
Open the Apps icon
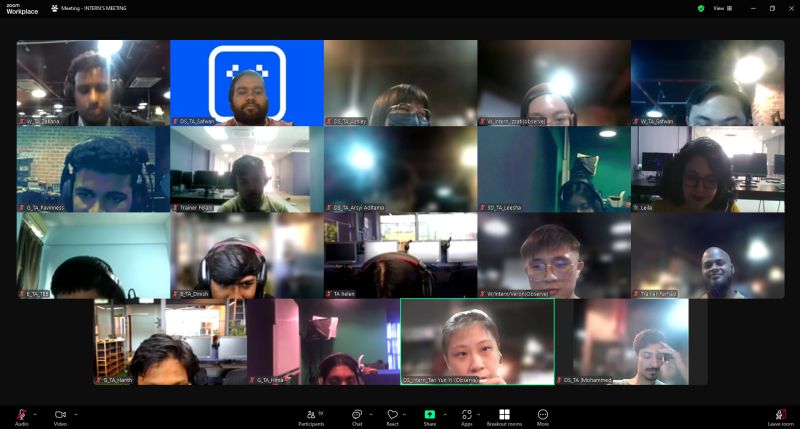pyautogui.click(x=466, y=415)
